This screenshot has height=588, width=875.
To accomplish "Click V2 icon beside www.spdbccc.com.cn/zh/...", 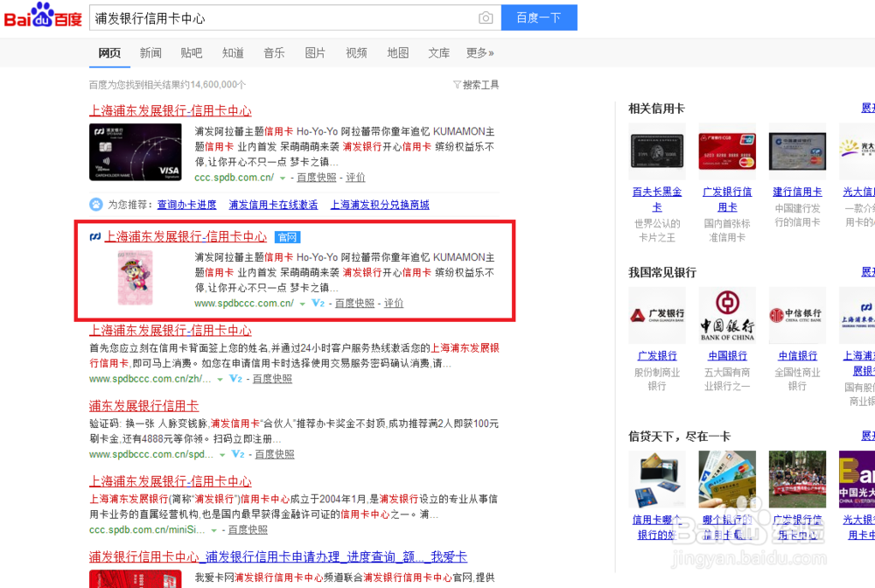I will pyautogui.click(x=236, y=379).
